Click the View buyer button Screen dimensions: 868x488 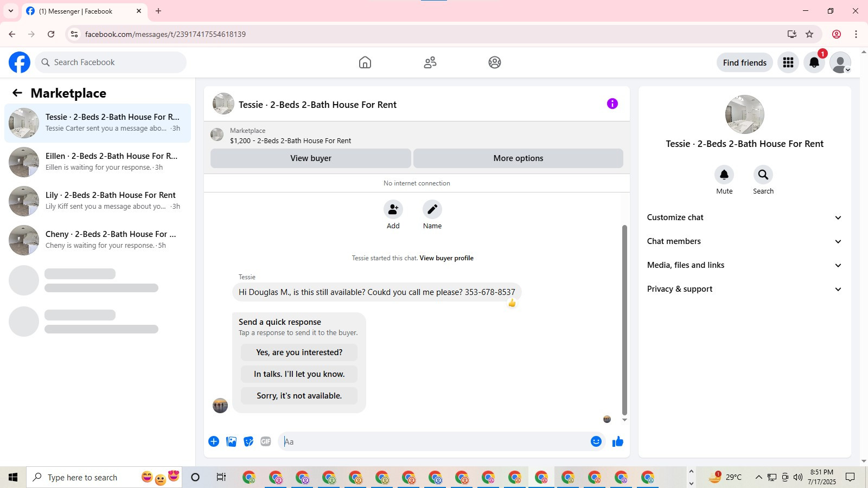pyautogui.click(x=311, y=158)
